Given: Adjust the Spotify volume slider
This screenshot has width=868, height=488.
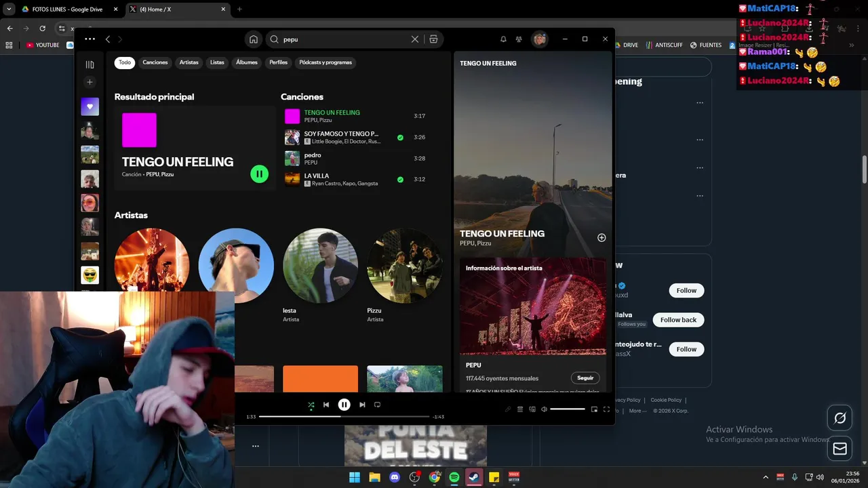Looking at the screenshot, I should (568, 409).
